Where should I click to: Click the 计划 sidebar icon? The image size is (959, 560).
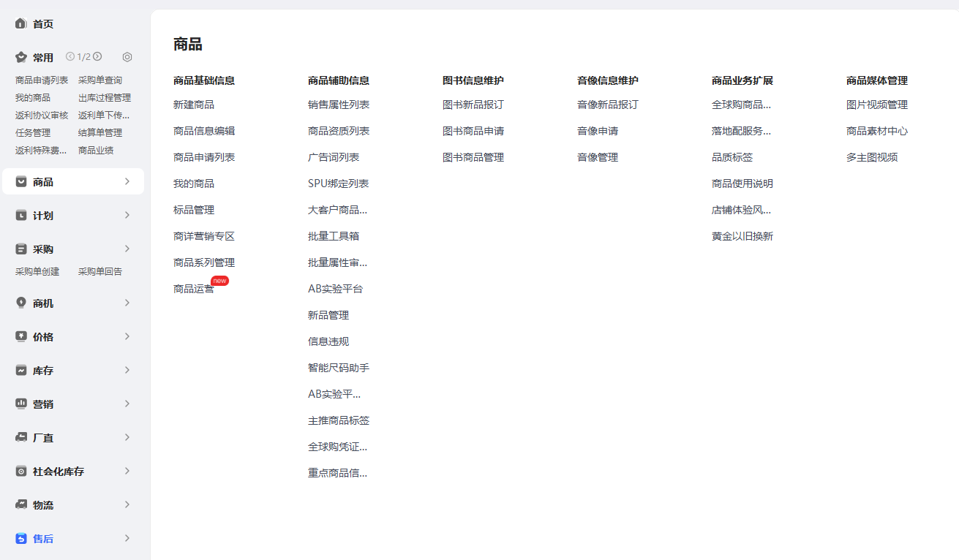[x=21, y=216]
